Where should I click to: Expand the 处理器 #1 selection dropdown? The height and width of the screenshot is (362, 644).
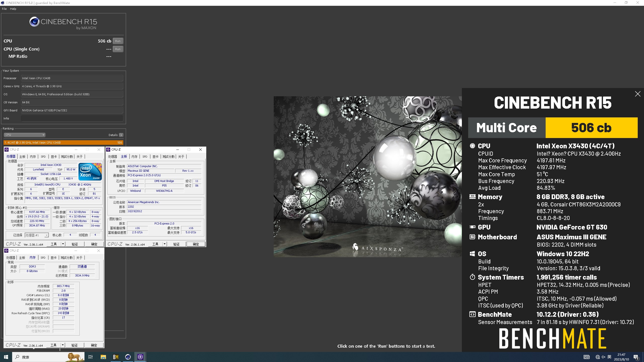coord(37,235)
